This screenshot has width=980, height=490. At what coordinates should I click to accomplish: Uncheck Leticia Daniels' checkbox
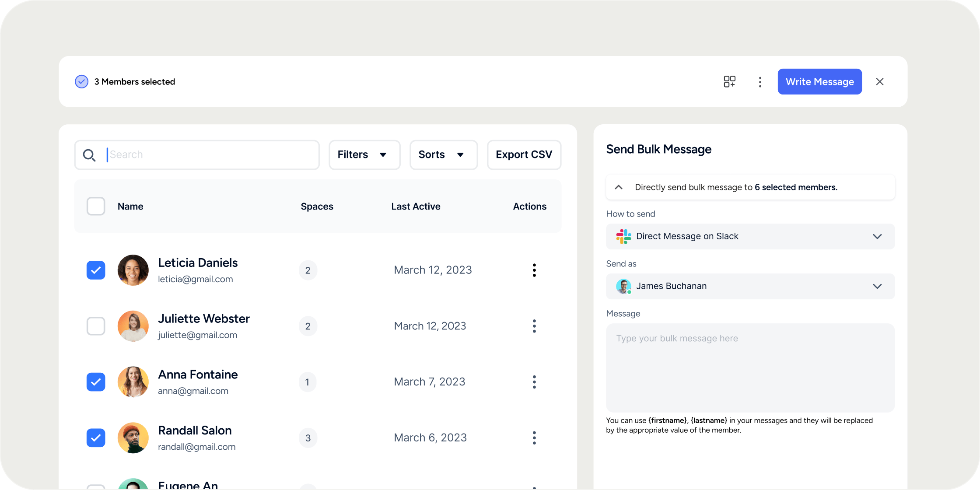96,270
